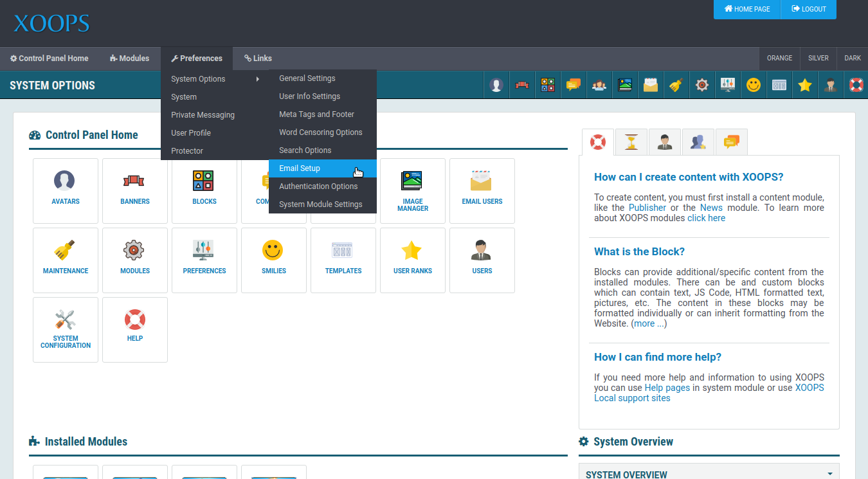Open Templates icon in System Options toolbar

point(779,85)
